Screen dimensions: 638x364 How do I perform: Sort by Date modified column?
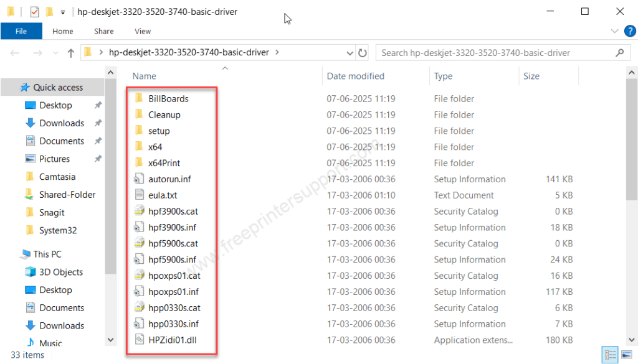[356, 77]
